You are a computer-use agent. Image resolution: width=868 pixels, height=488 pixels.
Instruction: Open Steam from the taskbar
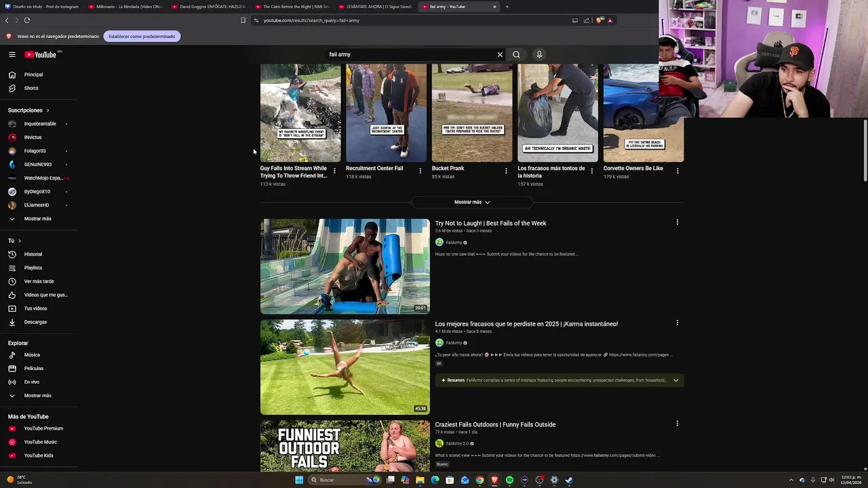pyautogui.click(x=569, y=480)
